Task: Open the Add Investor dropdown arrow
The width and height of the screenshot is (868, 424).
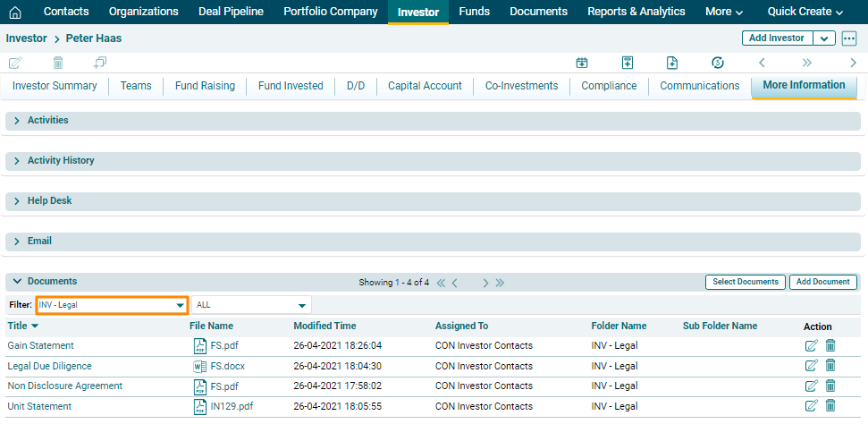Action: [823, 38]
